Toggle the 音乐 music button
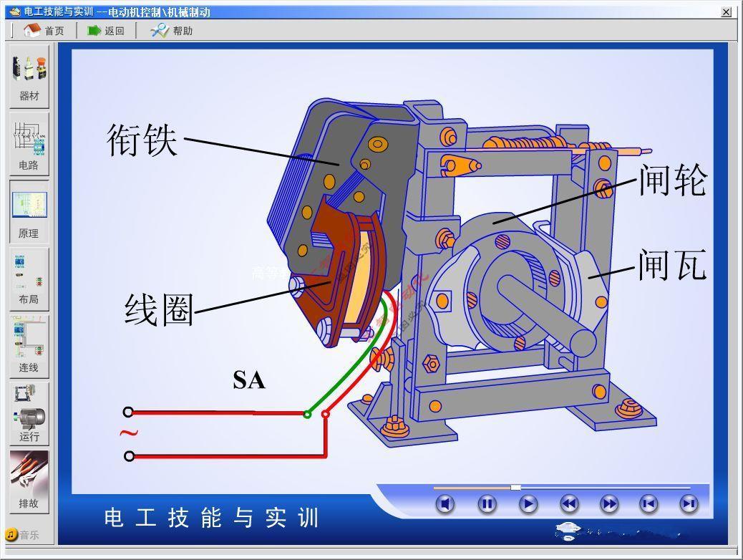 point(22,535)
